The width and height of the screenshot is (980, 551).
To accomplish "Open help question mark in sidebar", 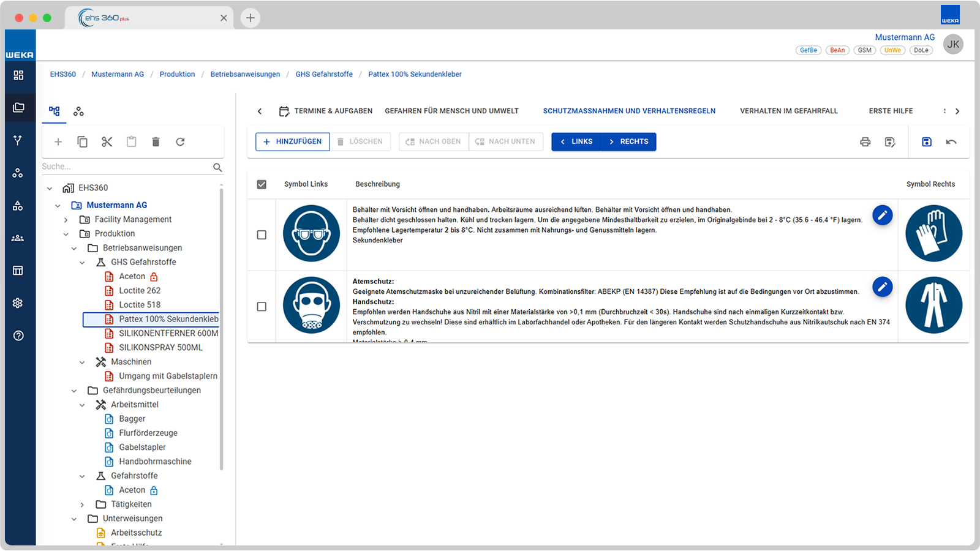I will click(x=18, y=335).
